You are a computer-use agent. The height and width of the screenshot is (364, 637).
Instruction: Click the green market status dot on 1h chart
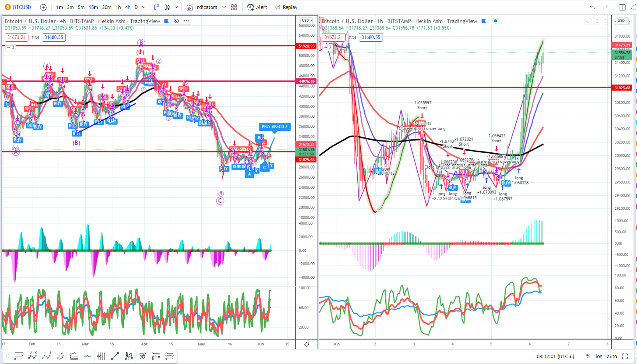[496, 21]
